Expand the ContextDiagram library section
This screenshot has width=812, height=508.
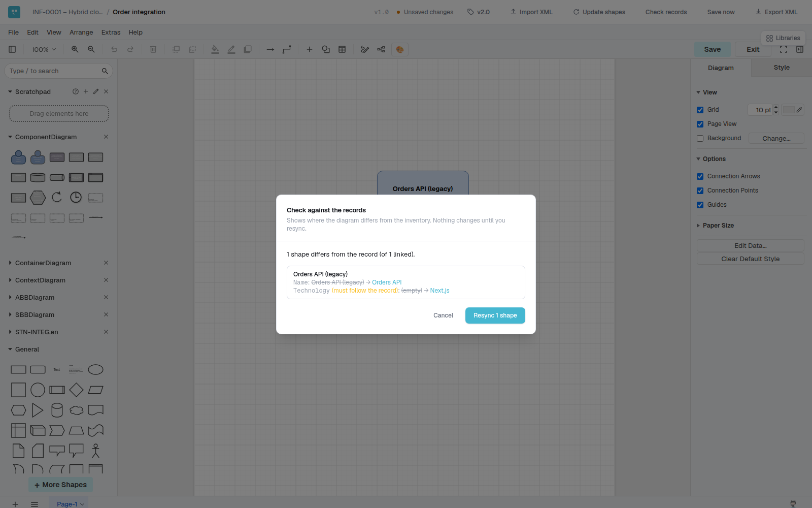pyautogui.click(x=40, y=280)
